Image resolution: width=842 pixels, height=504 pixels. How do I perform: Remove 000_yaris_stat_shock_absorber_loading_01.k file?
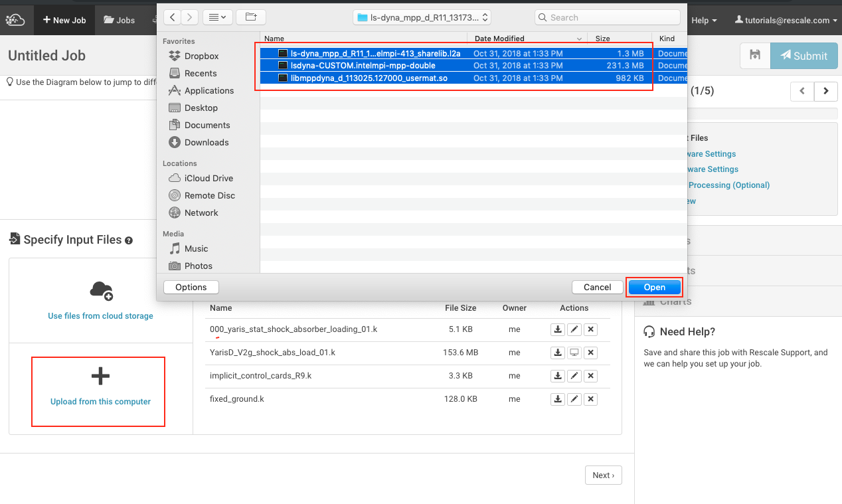[590, 329]
